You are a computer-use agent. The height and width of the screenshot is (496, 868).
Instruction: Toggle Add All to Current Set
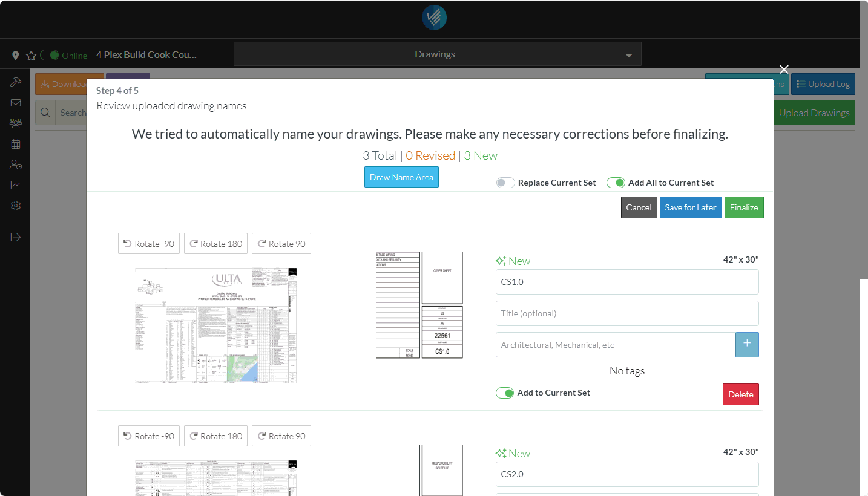[x=616, y=183]
